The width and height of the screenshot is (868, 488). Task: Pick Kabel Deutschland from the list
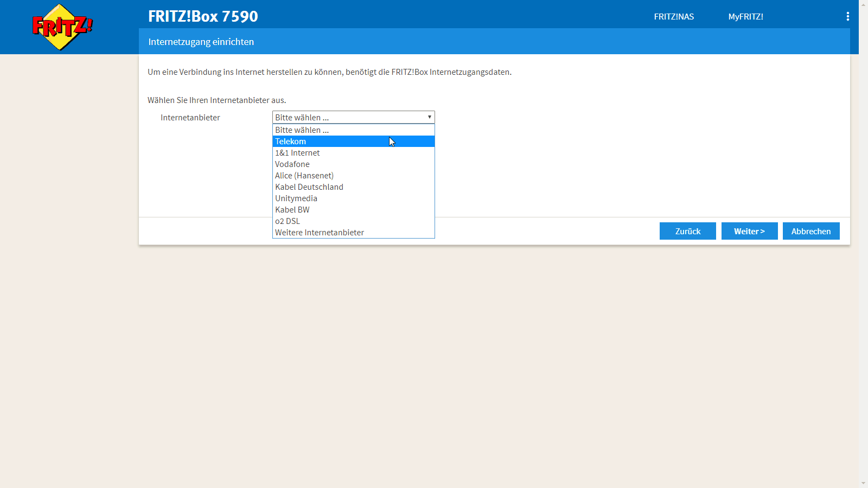354,187
